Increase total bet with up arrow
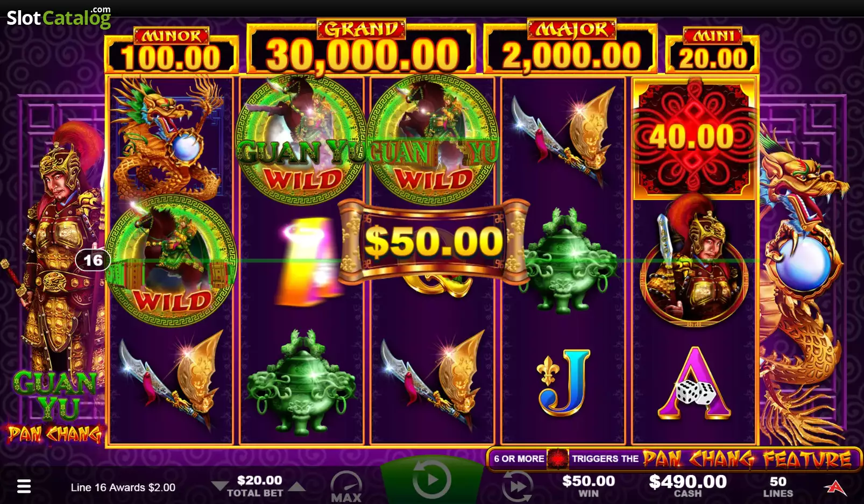 coord(296,487)
